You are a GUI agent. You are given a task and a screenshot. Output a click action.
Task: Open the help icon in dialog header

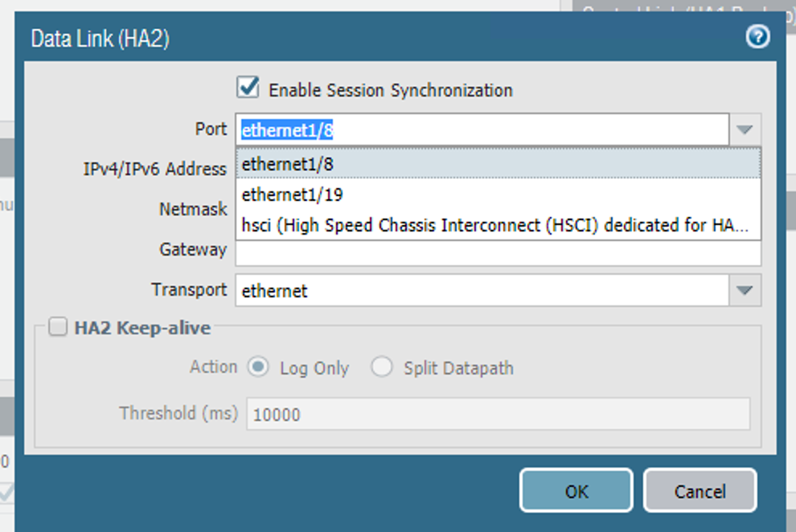click(757, 37)
